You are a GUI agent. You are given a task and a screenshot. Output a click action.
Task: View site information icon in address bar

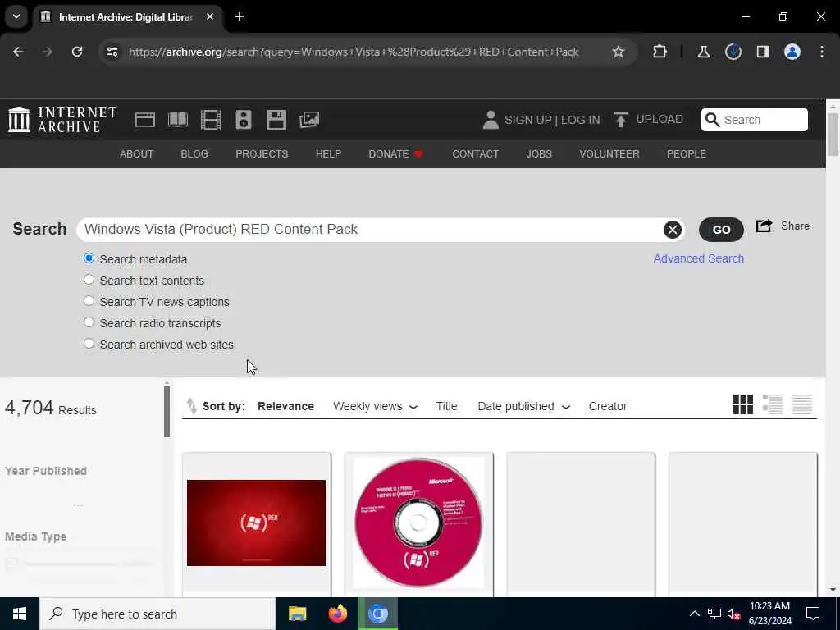coord(112,52)
